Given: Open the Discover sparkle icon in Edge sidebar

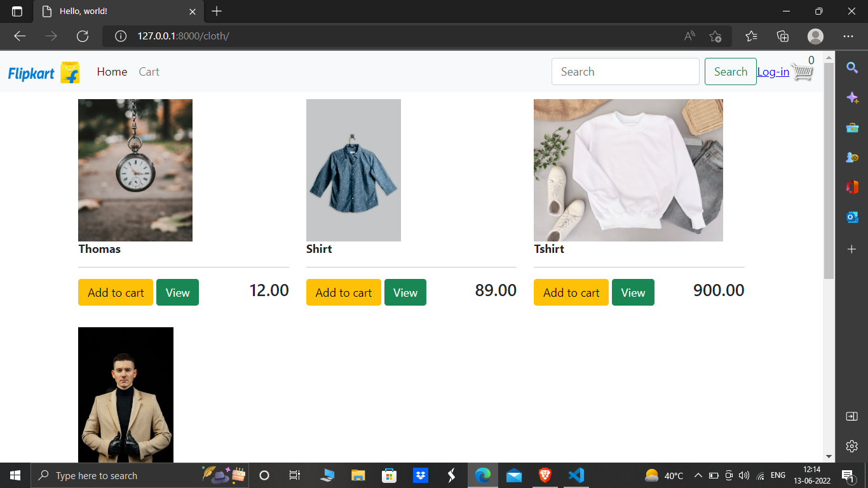Looking at the screenshot, I should pos(852,98).
